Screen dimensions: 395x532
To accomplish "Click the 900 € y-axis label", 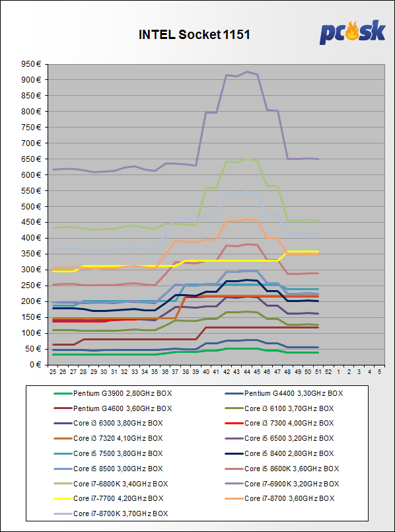I will [x=32, y=80].
